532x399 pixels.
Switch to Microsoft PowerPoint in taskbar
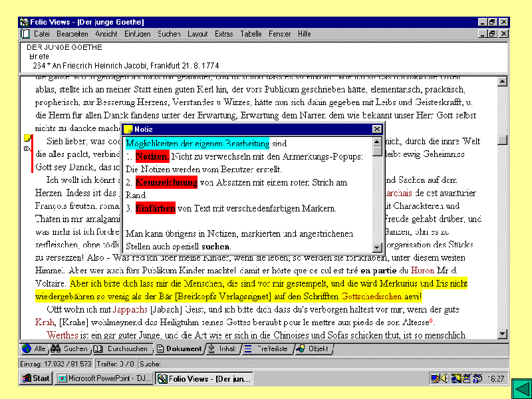point(104,378)
